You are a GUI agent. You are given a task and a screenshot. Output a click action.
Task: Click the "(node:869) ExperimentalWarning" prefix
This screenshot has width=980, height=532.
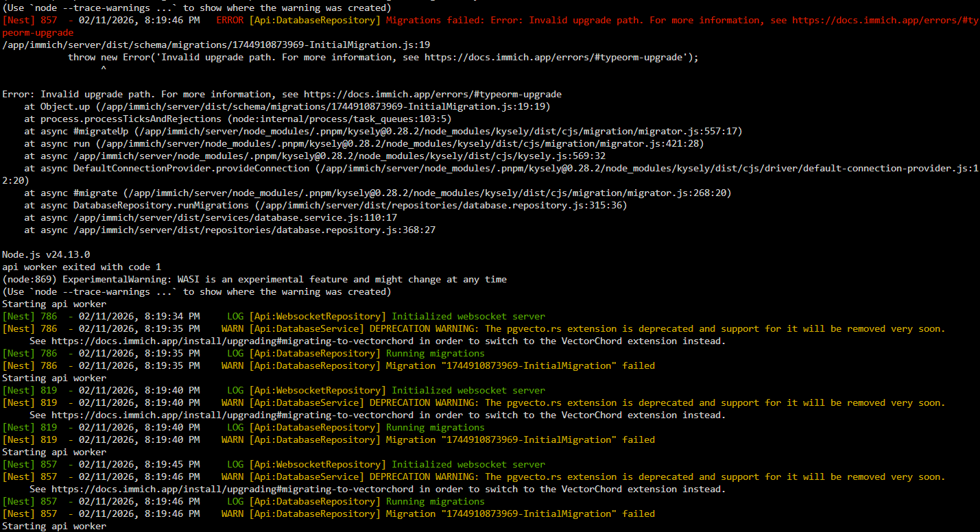coord(87,280)
